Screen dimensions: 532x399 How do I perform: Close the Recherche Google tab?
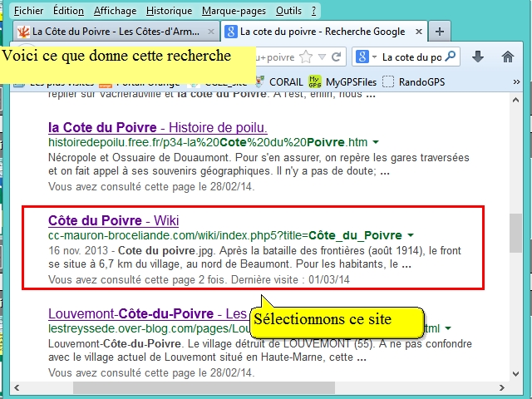[418, 32]
